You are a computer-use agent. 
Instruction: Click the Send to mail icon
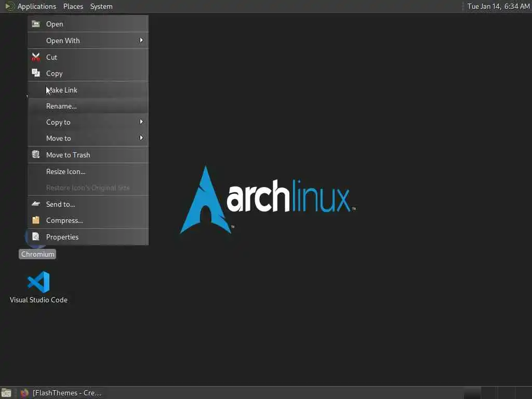pyautogui.click(x=36, y=204)
